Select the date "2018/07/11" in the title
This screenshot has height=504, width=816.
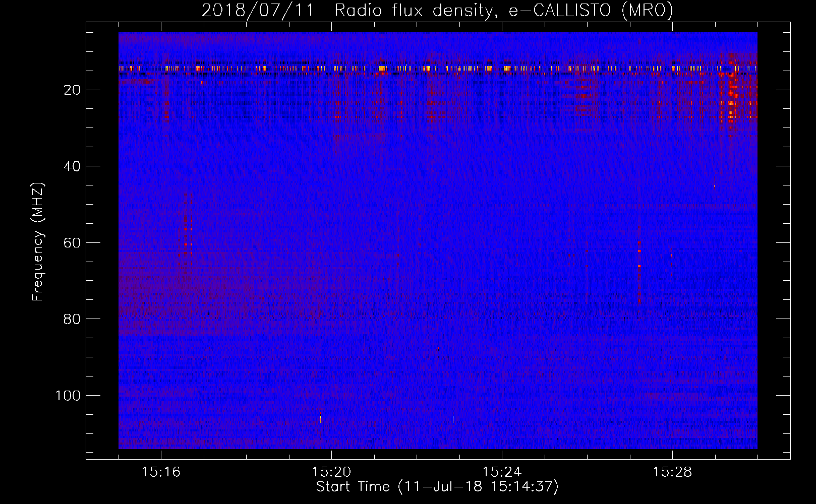(258, 10)
